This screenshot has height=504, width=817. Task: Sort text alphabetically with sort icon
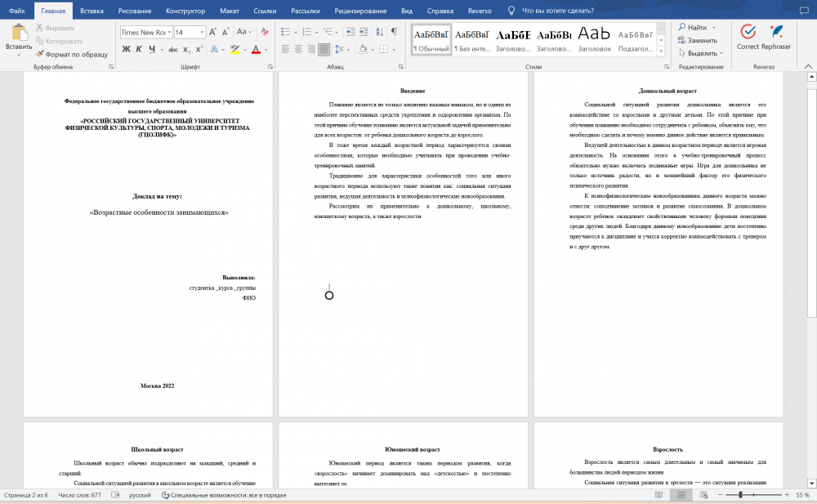tap(379, 32)
